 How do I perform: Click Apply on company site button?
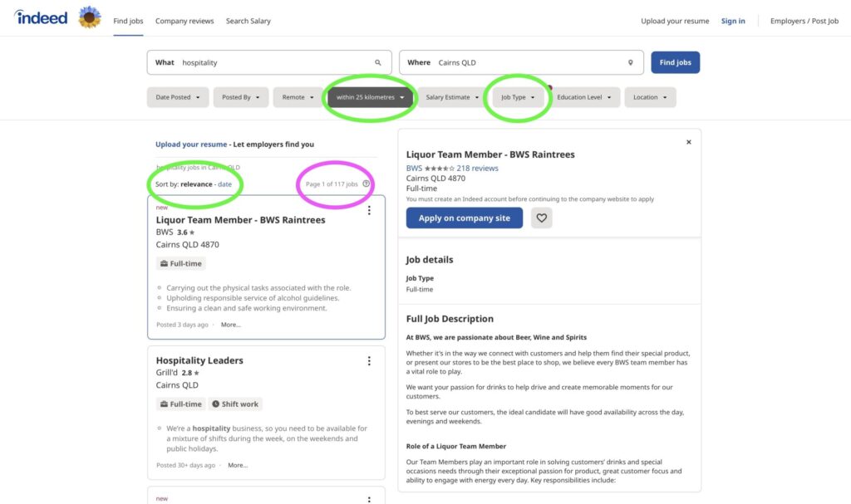tap(464, 218)
